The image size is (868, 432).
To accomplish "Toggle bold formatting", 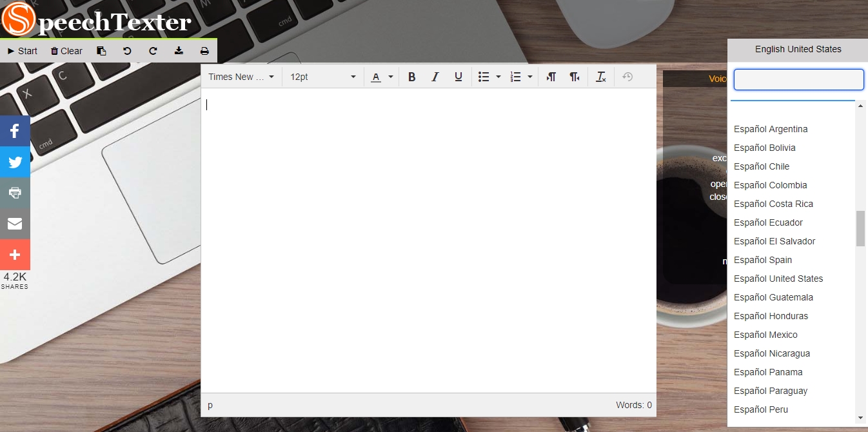I will click(x=412, y=77).
